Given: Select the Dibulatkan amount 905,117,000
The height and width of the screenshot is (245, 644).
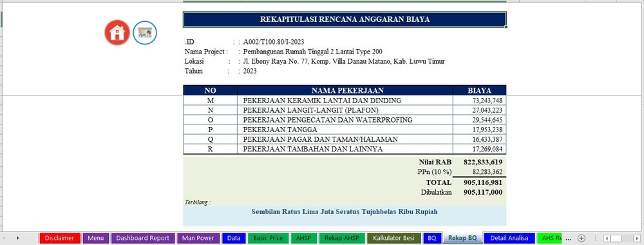Looking at the screenshot, I should coord(482,192).
